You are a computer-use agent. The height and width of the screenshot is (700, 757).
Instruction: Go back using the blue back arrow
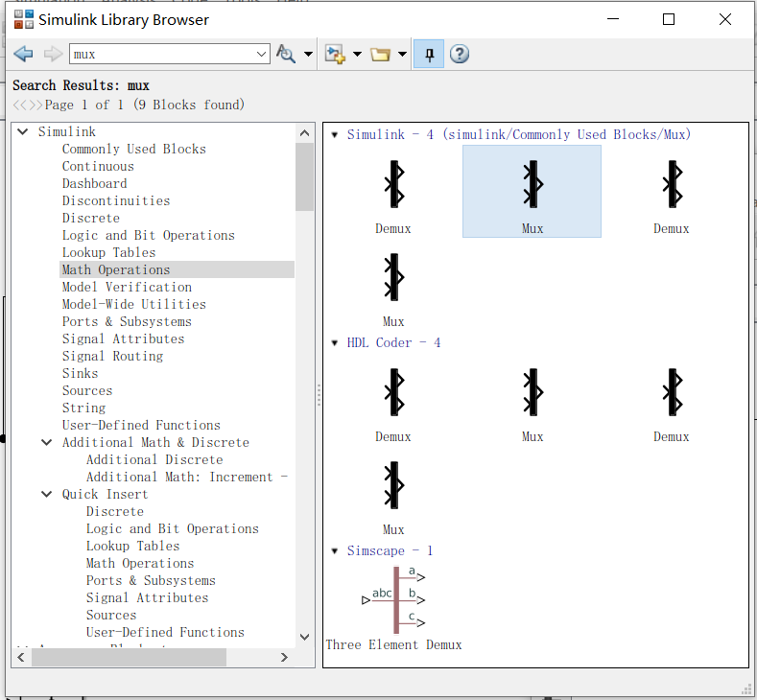coord(23,54)
